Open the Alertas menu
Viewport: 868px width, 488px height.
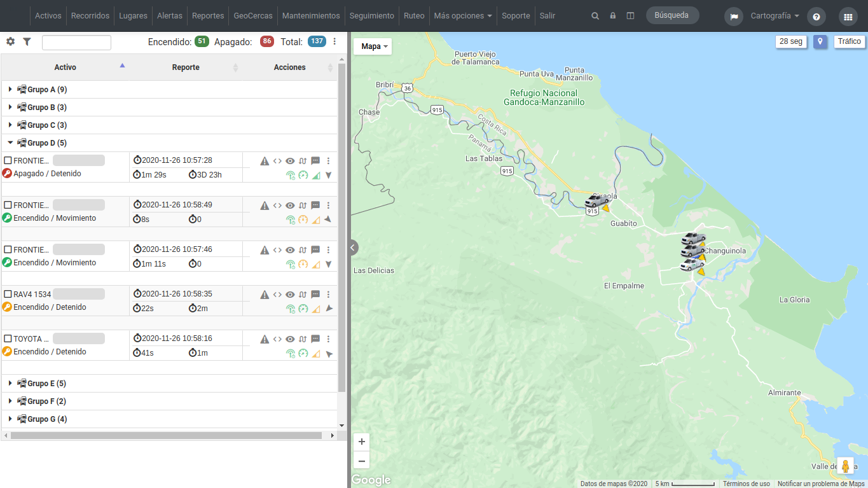click(x=170, y=16)
